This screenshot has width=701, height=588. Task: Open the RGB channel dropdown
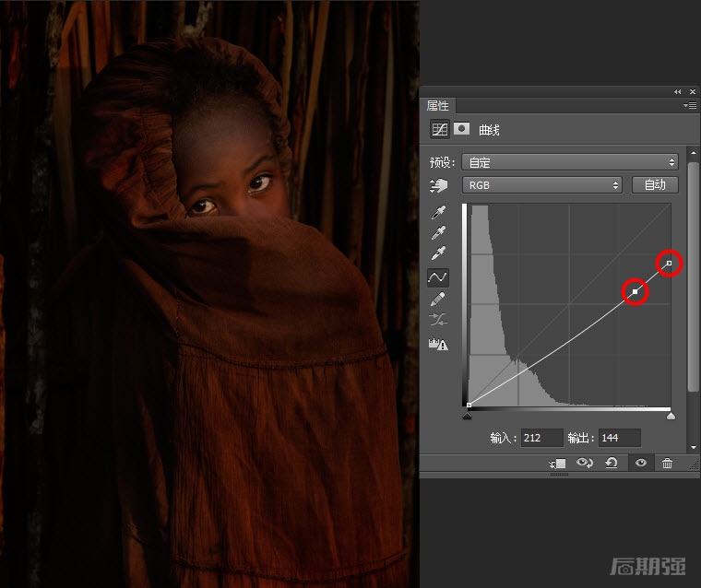point(541,185)
